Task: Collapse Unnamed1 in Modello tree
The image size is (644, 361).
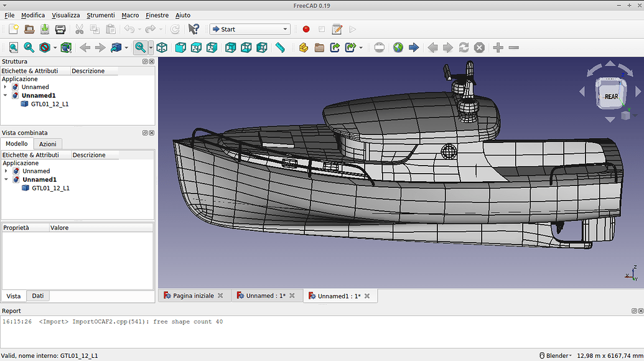Action: click(x=6, y=179)
